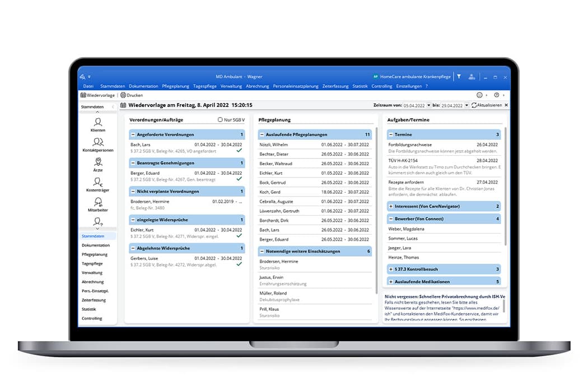
Task: Click the Mitarbeiter sidebar icon
Action: [98, 203]
